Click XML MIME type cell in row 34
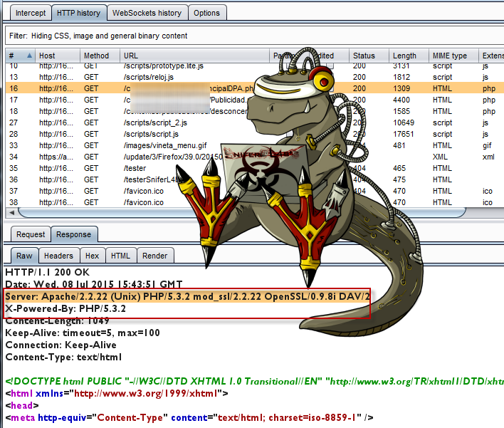504x428 pixels. pos(440,157)
